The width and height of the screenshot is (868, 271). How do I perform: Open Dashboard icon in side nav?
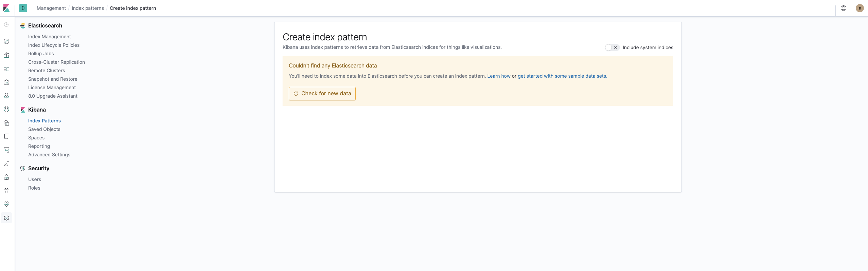6,69
